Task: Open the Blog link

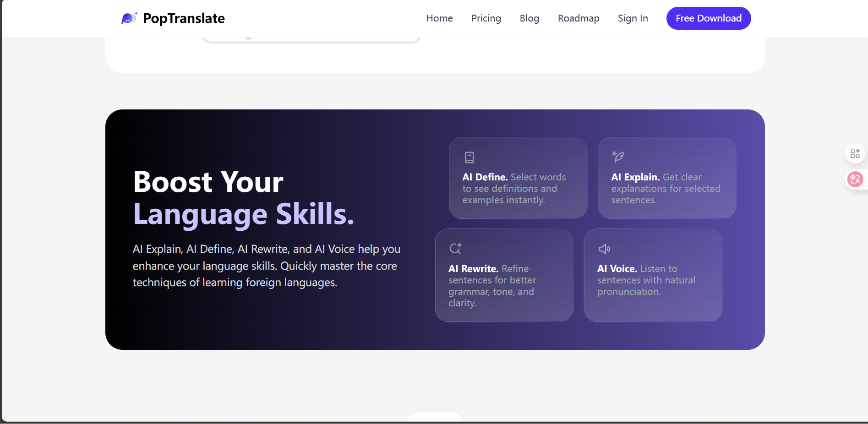Action: (x=529, y=18)
